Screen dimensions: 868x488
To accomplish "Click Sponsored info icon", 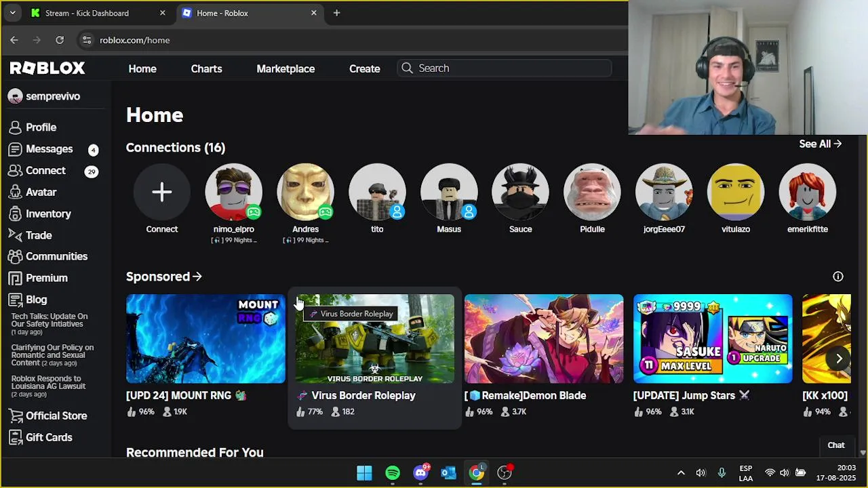I will (838, 277).
